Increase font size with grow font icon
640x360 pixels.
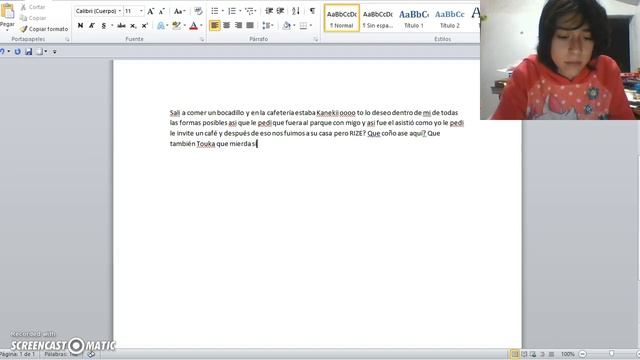tap(151, 11)
